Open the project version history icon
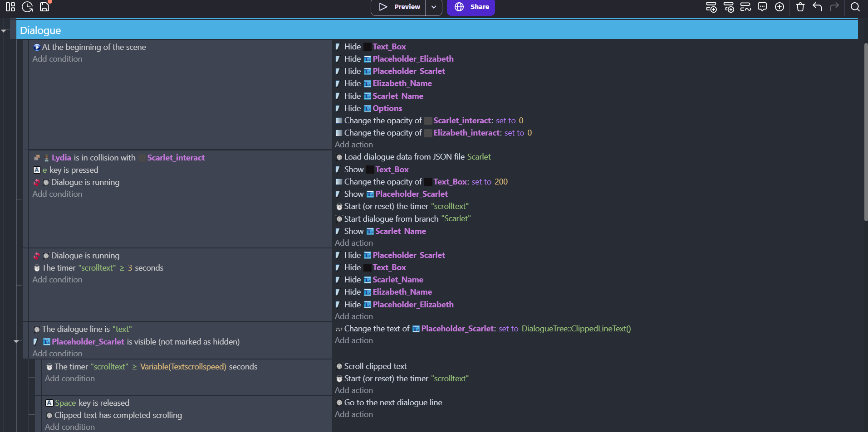Screen dimensions: 868x432 pos(27,7)
